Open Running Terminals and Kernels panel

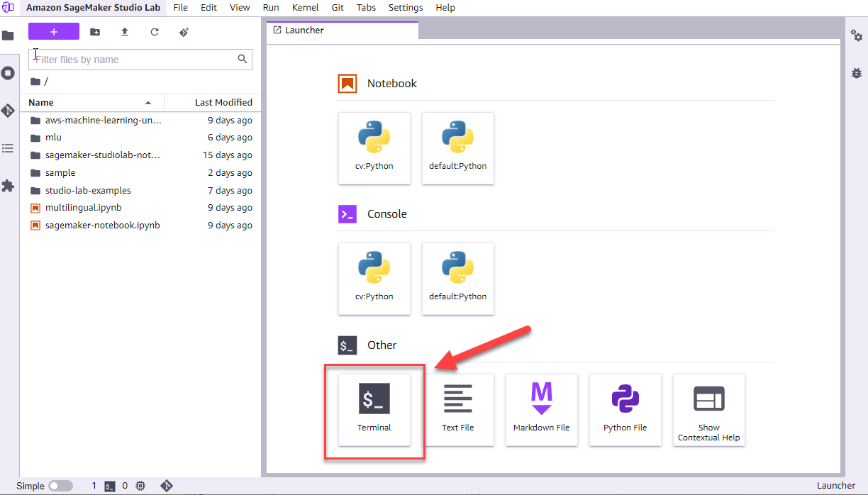(x=8, y=73)
